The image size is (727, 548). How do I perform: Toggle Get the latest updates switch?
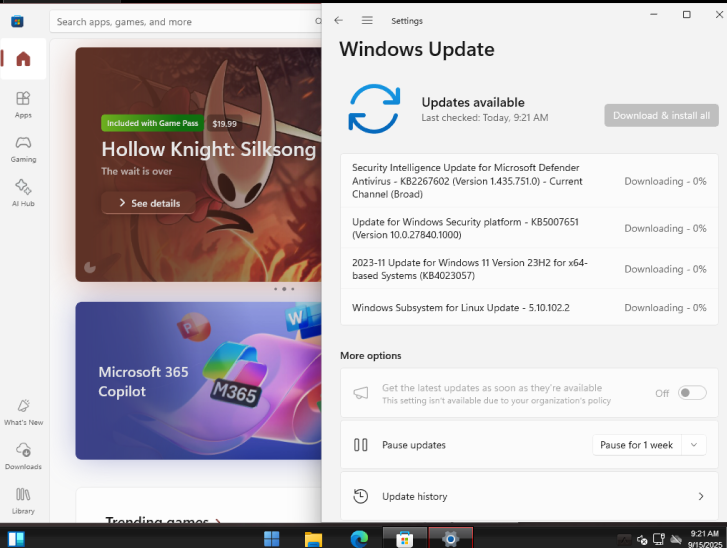(692, 393)
